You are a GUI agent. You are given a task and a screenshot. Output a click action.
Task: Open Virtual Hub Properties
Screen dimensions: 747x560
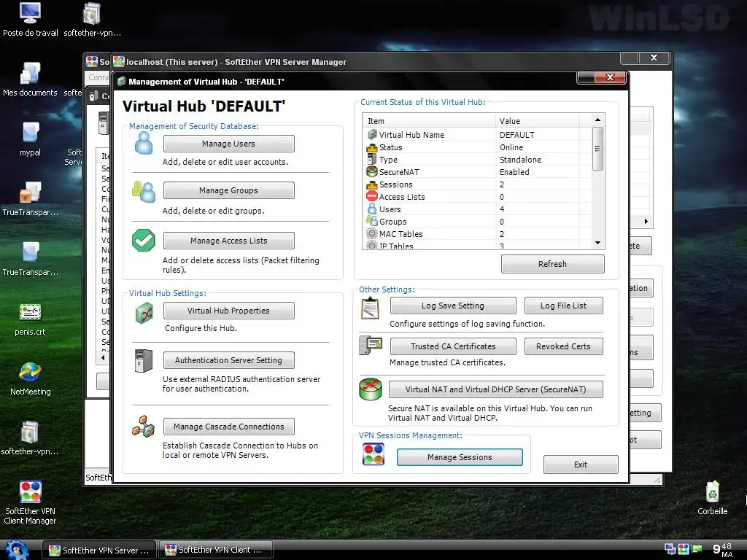pos(228,311)
